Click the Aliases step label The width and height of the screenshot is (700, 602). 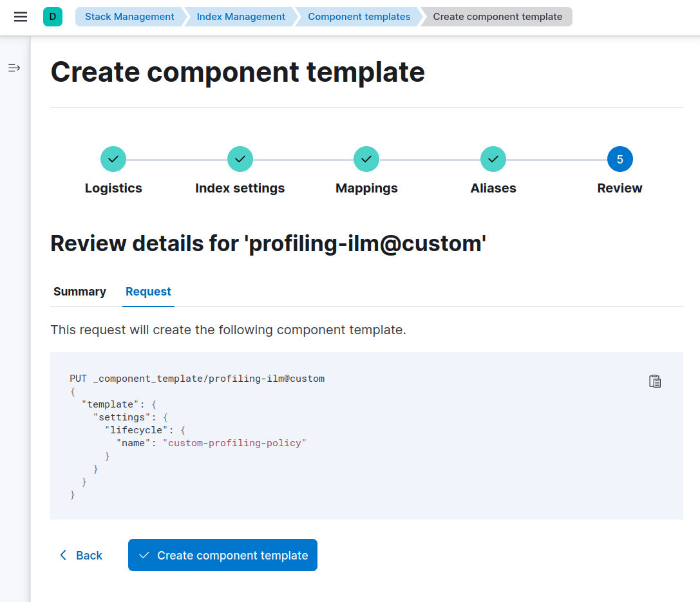[x=493, y=188]
